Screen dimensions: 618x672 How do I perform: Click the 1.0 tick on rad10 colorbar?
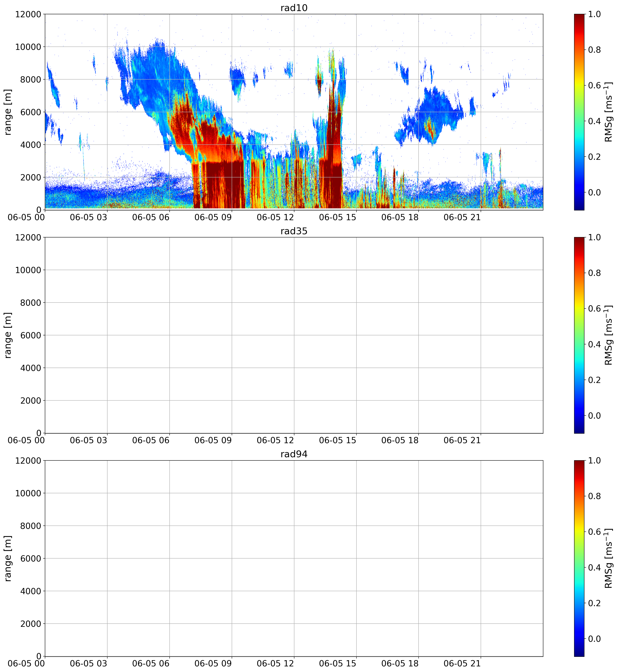[595, 14]
